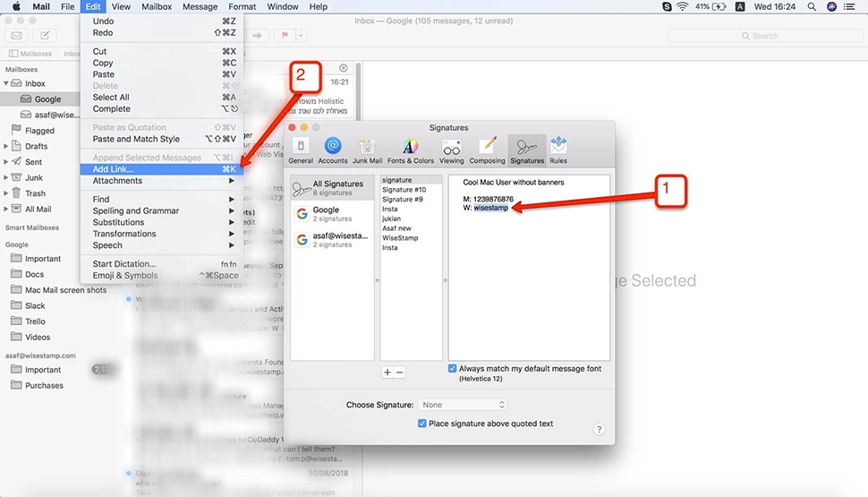
Task: Open the message list filter icon
Action: pos(344,68)
